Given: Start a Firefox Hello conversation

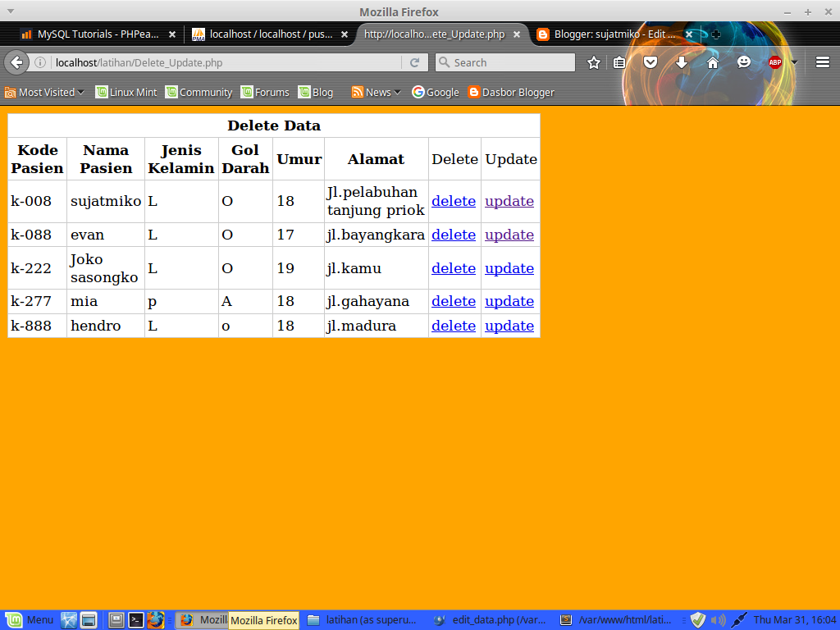Looking at the screenshot, I should point(743,62).
